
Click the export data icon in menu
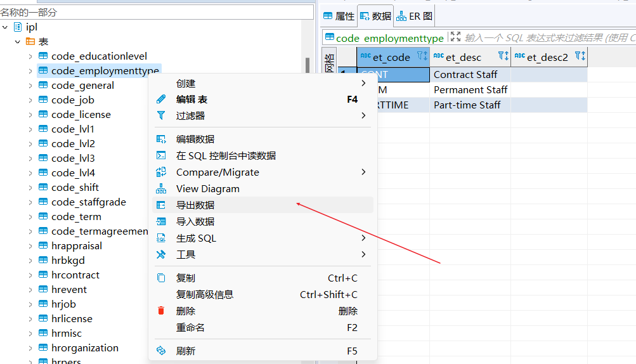tap(161, 205)
